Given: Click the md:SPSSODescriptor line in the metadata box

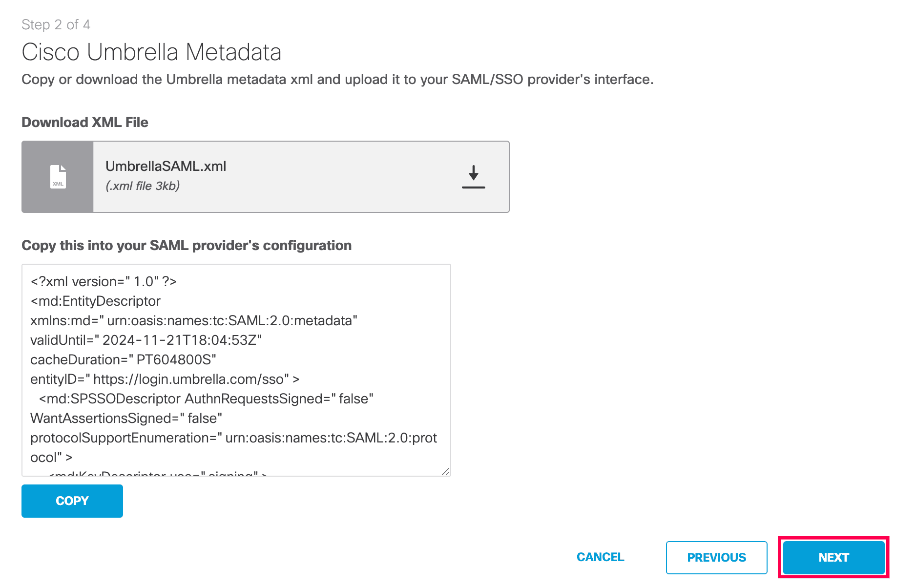Looking at the screenshot, I should (x=206, y=399).
